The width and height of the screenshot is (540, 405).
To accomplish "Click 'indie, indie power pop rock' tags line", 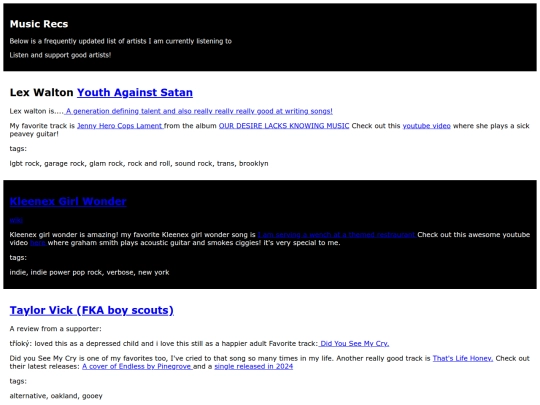I will click(x=89, y=272).
